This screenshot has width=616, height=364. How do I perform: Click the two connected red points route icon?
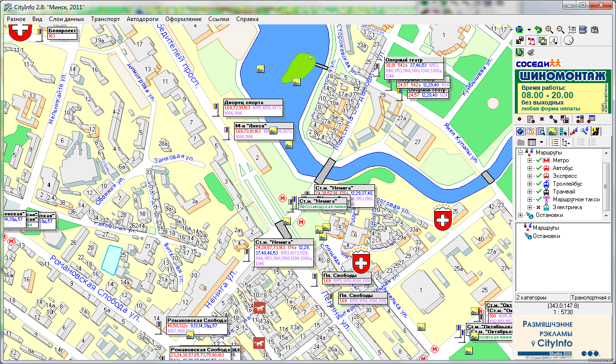(x=553, y=119)
